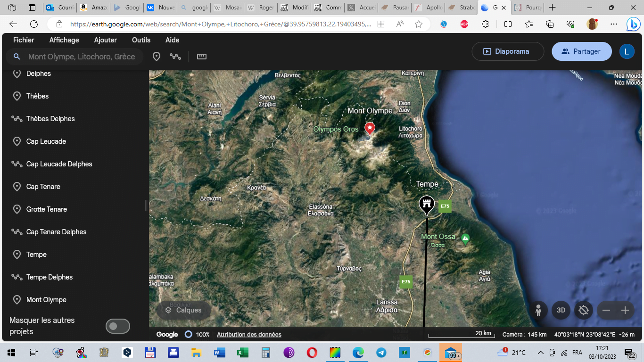The image size is (644, 362).
Task: Open the ABP ad blocker extension
Action: (464, 24)
